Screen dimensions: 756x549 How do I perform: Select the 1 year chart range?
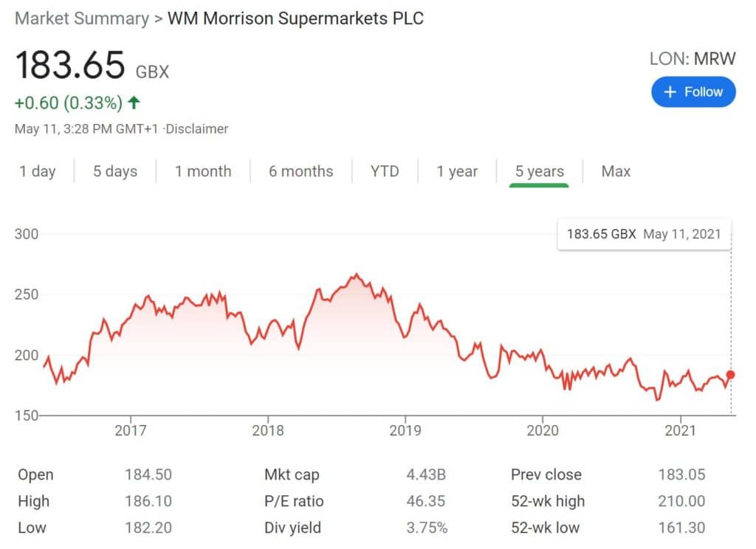pyautogui.click(x=458, y=171)
